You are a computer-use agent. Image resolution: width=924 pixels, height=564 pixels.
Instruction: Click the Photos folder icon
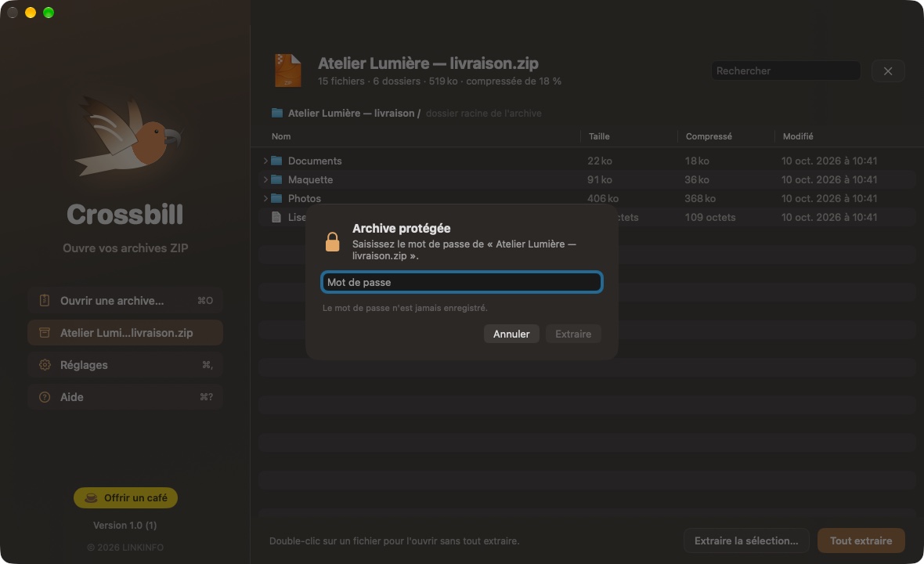pos(276,199)
